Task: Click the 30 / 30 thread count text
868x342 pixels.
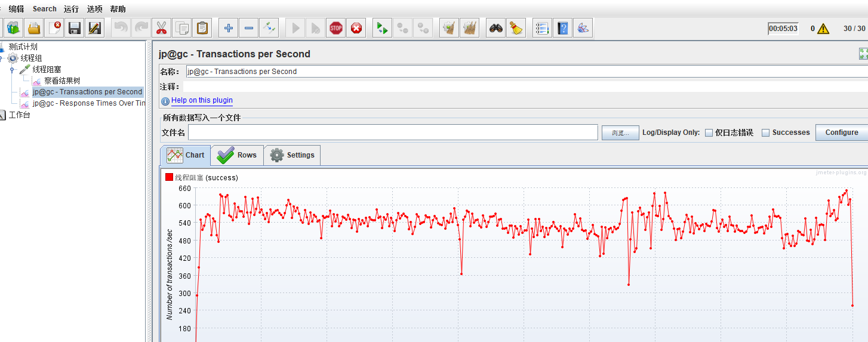Action: click(854, 29)
